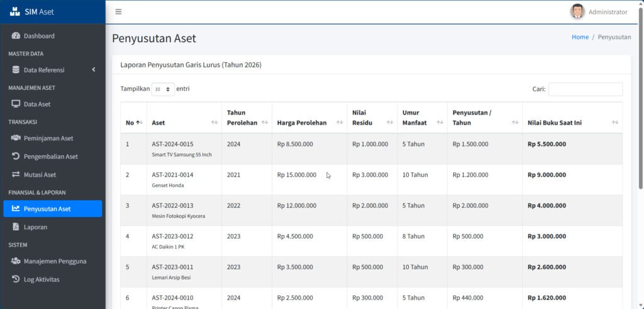
Task: Open the Administrator user menu
Action: point(599,12)
